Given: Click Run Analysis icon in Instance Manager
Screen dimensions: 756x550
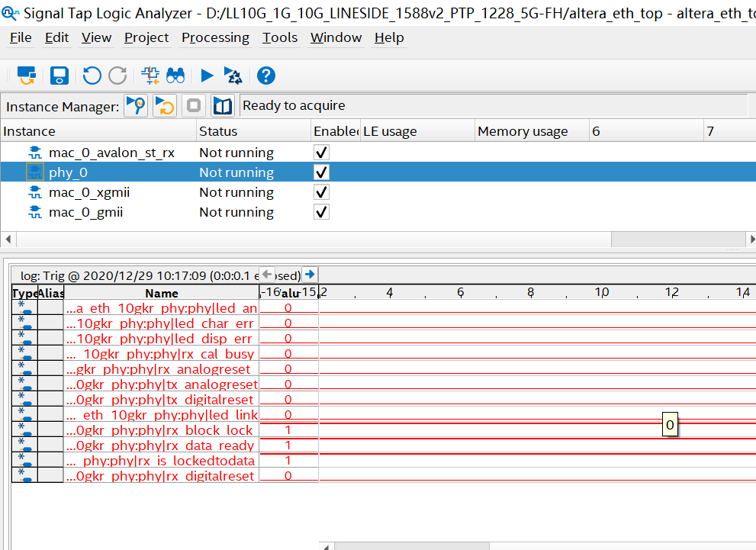Looking at the screenshot, I should click(x=136, y=105).
